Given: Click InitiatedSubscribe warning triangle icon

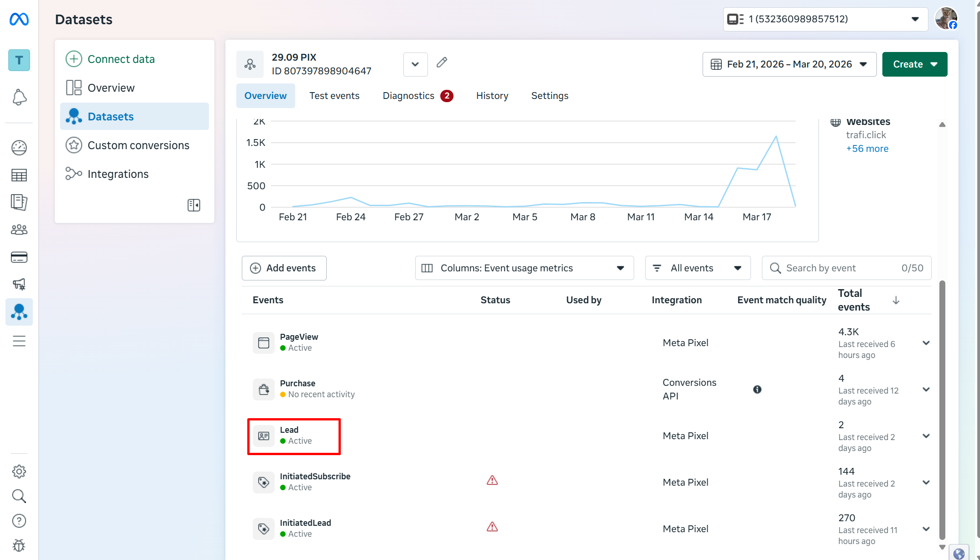Looking at the screenshot, I should coord(492,481).
